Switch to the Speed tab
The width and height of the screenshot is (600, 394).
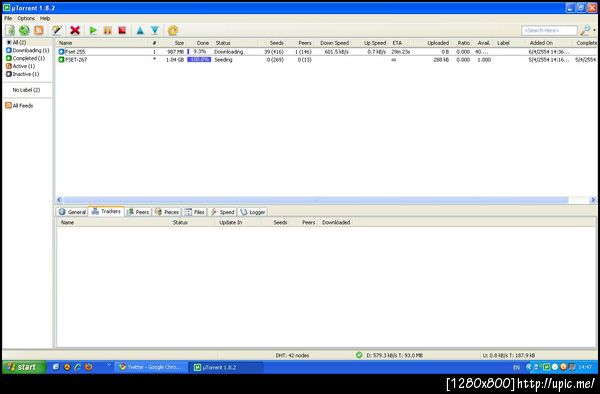pyautogui.click(x=222, y=212)
